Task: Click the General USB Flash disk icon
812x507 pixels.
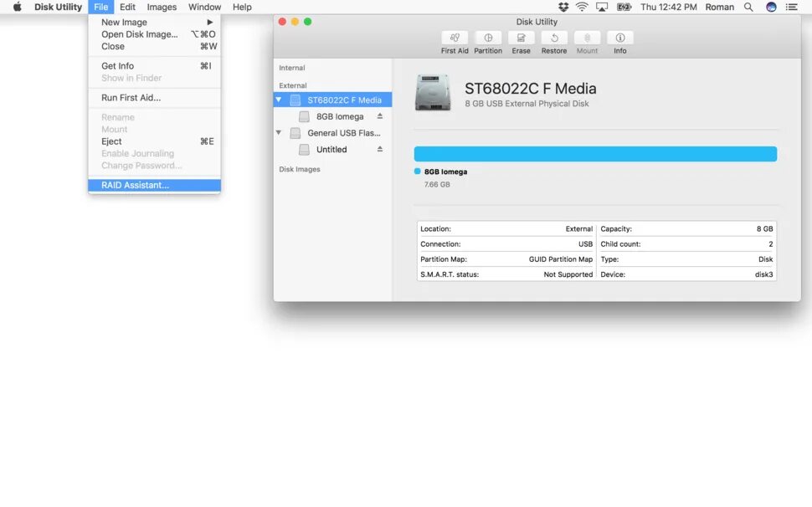Action: (x=296, y=133)
